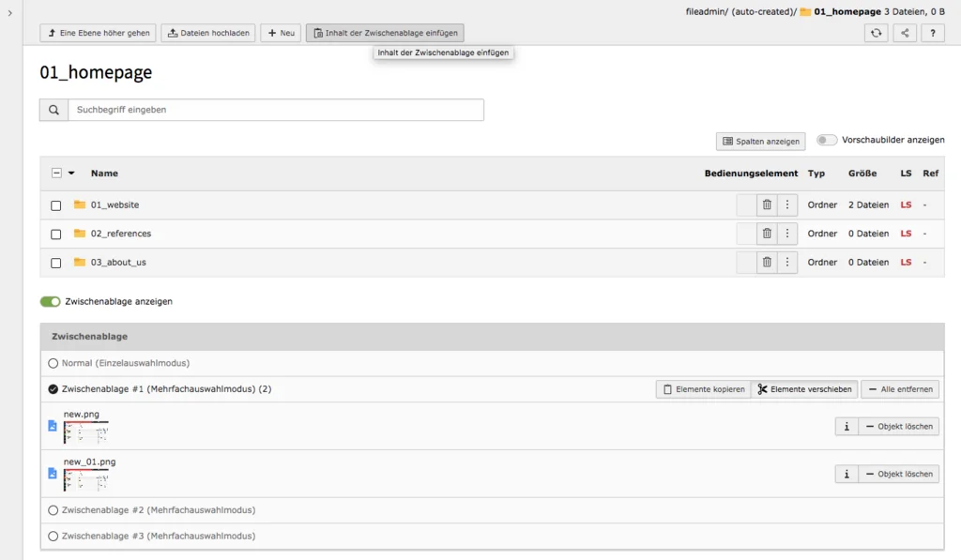Click Eine Ebene höher gehen
This screenshot has height=560, width=961.
point(97,32)
